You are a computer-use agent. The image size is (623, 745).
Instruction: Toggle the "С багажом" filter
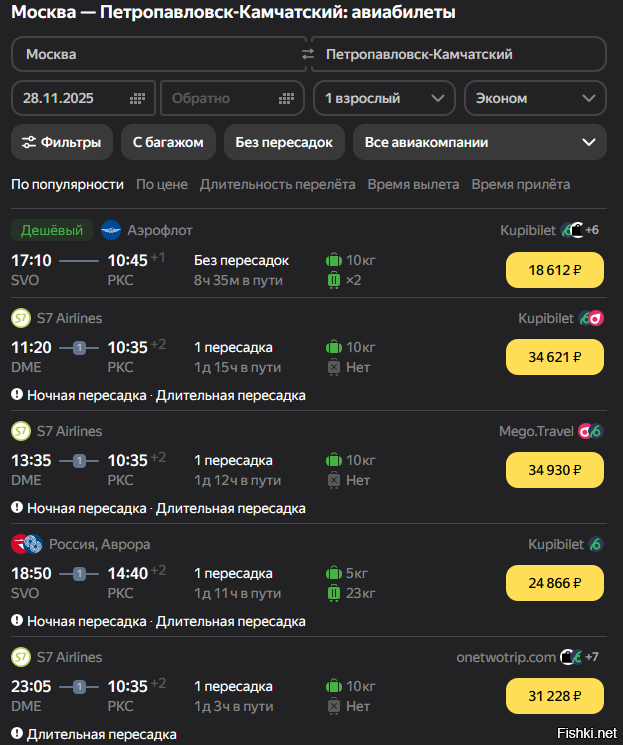pyautogui.click(x=168, y=142)
